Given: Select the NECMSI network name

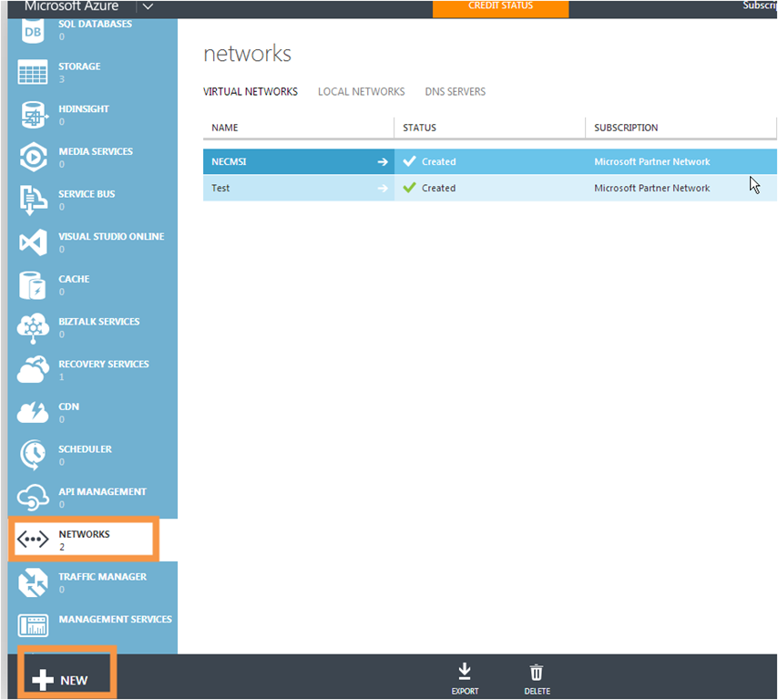Looking at the screenshot, I should click(229, 162).
